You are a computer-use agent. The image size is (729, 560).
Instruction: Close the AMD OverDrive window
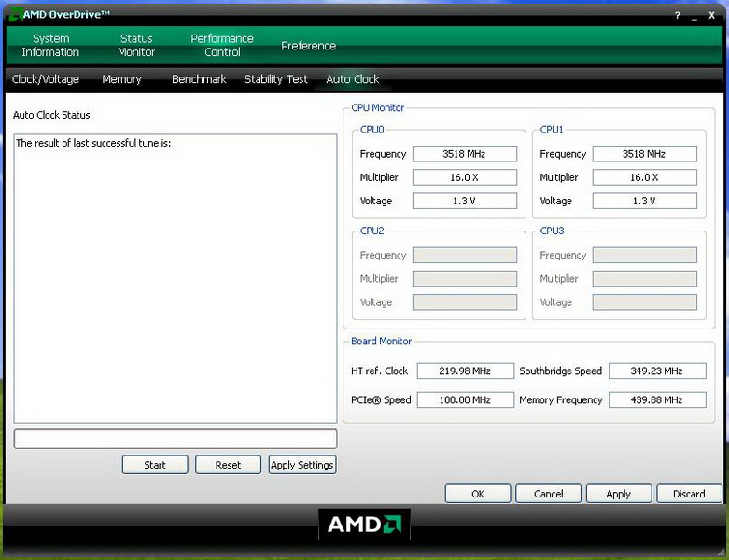tap(711, 15)
